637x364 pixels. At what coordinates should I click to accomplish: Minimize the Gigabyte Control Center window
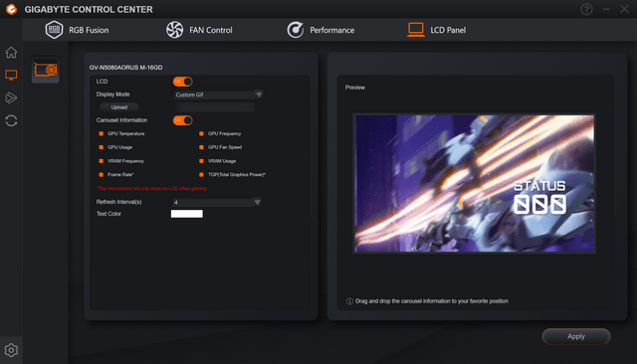tap(606, 9)
